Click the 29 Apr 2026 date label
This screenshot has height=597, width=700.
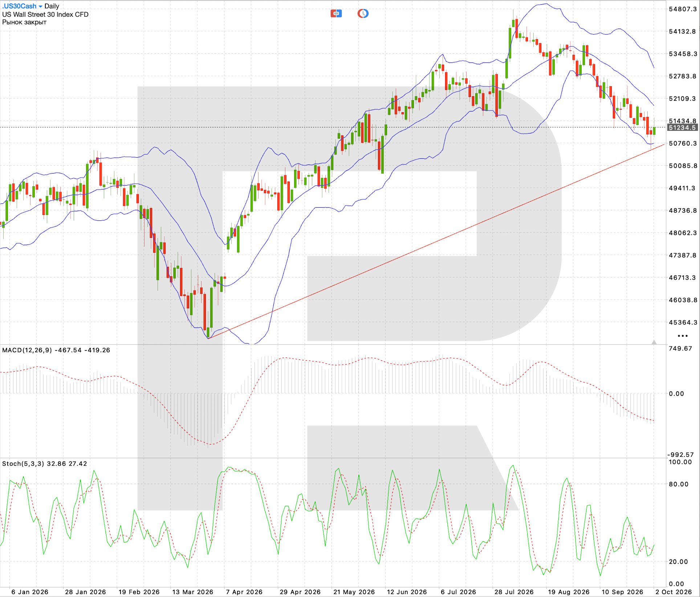(300, 592)
